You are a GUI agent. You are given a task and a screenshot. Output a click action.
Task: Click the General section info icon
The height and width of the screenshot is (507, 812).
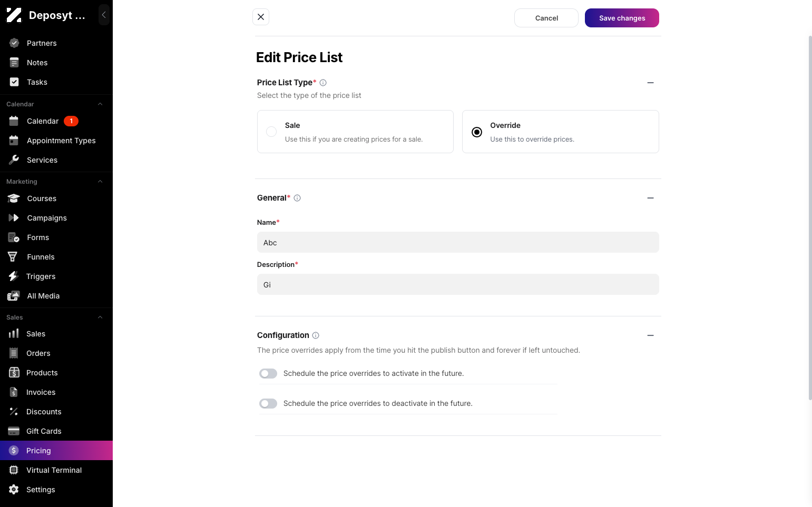[x=297, y=198]
